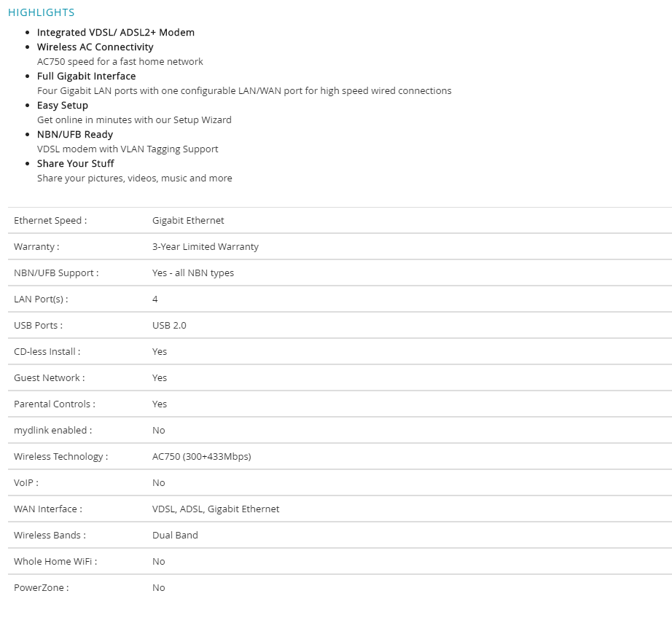The image size is (672, 623).
Task: Click the "PowerZone" specification label
Action: [x=42, y=587]
